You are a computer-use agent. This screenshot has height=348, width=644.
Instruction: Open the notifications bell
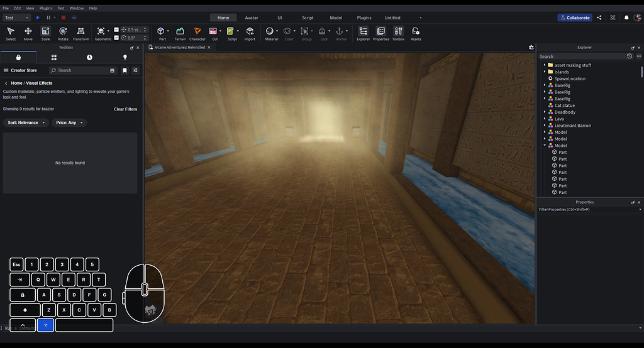tap(626, 18)
